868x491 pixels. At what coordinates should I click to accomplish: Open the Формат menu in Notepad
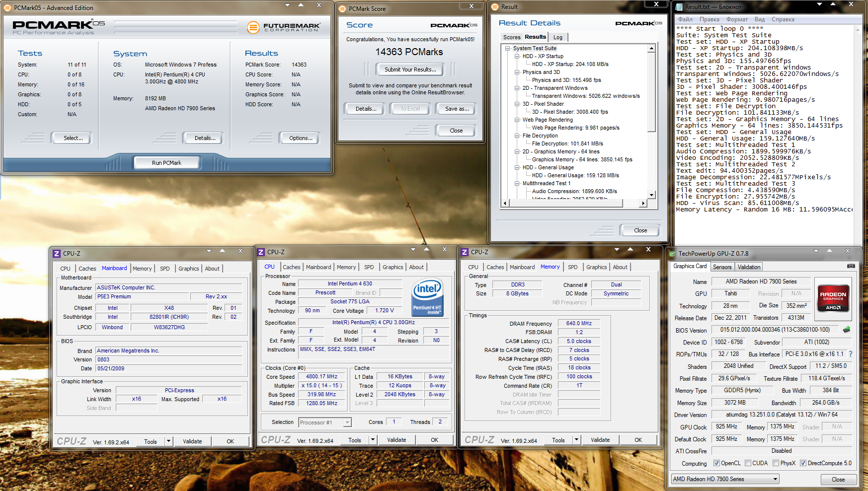tap(737, 19)
